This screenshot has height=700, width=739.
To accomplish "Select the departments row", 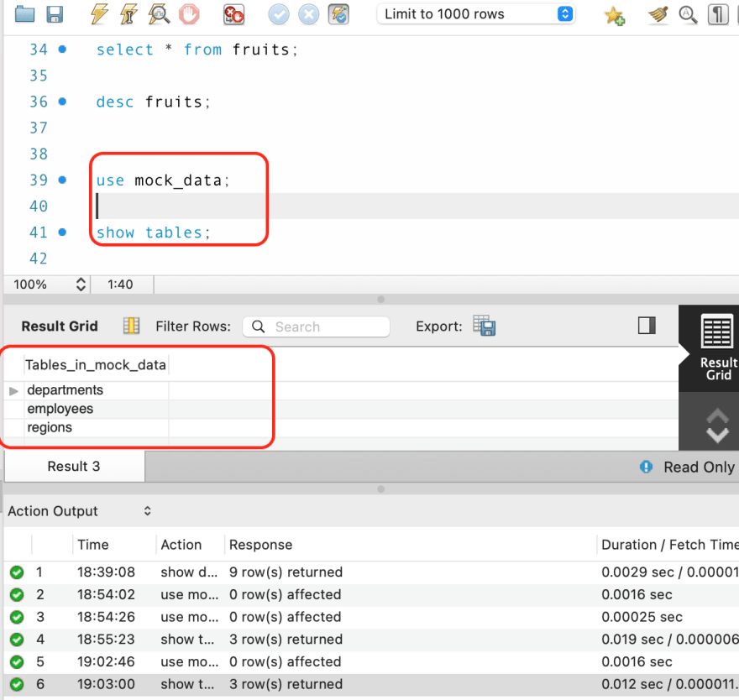I will 96,390.
